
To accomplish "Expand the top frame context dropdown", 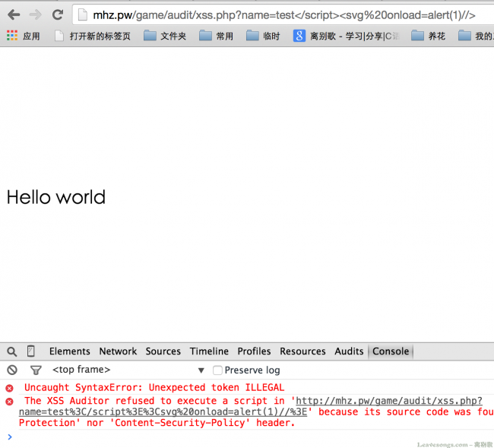I will click(x=201, y=370).
